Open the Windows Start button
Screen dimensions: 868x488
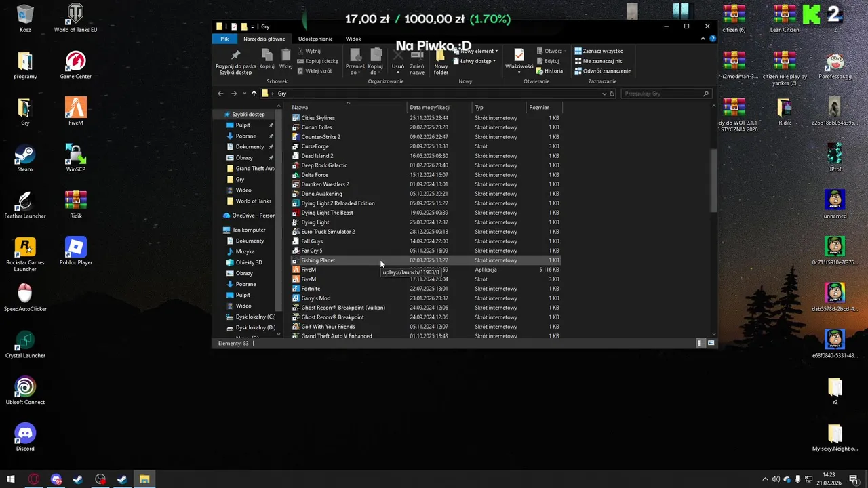[x=11, y=479]
